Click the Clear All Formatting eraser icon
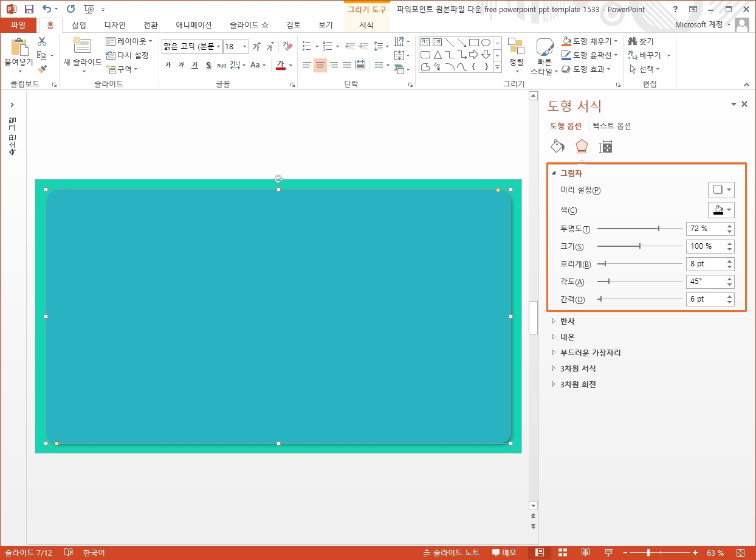This screenshot has width=756, height=560. click(288, 46)
